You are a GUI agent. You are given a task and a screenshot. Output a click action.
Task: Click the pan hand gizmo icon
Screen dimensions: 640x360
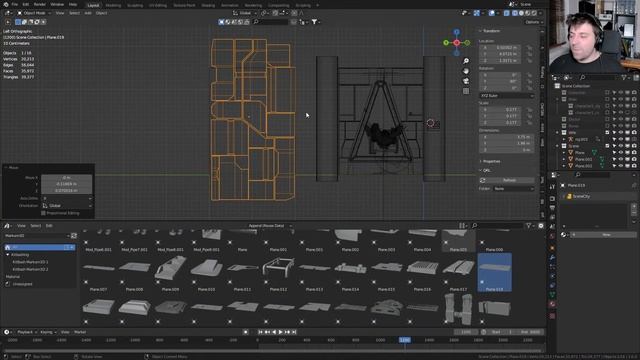pyautogui.click(x=466, y=71)
